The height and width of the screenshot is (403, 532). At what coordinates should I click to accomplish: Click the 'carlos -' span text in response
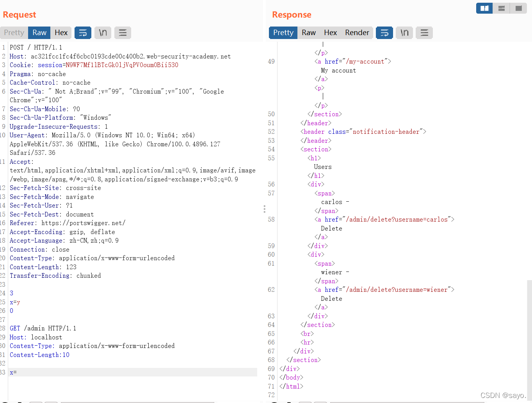point(335,202)
